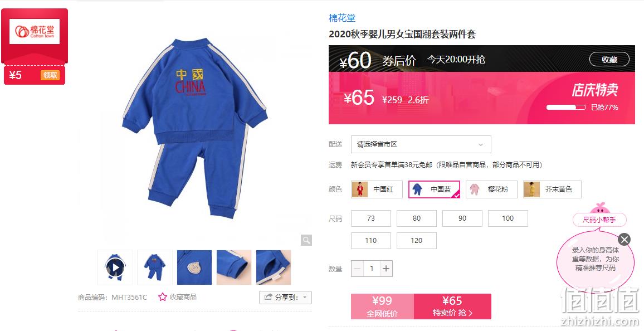This screenshot has height=331, width=644.
Task: Choose size 90
Action: [462, 218]
